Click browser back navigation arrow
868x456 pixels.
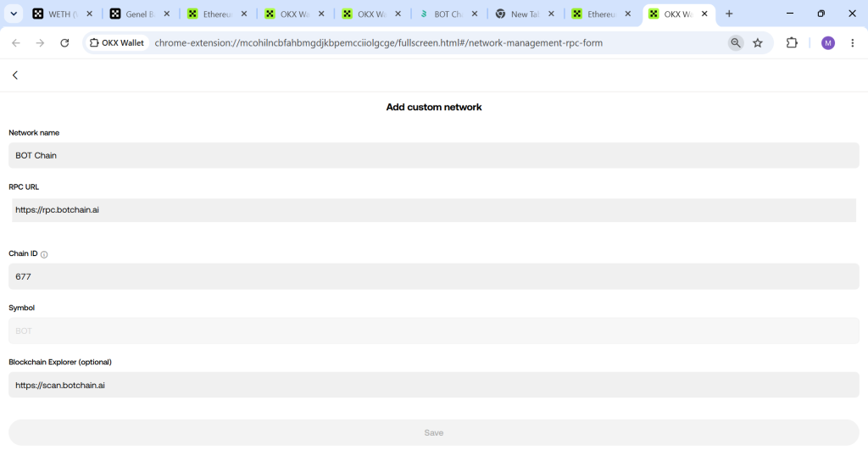(16, 42)
